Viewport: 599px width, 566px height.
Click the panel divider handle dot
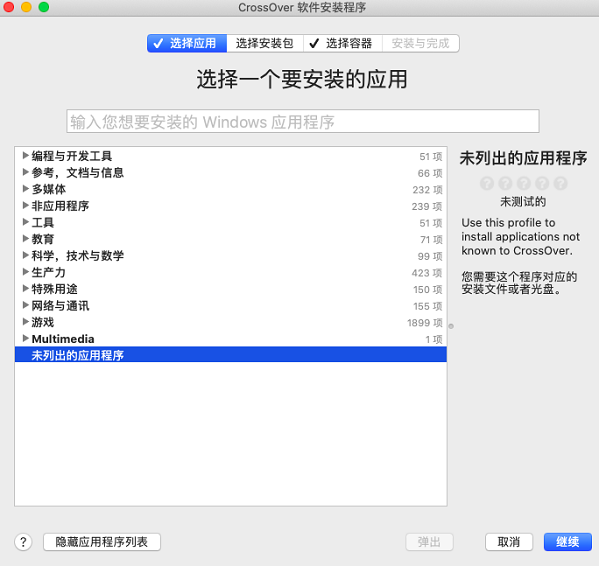coord(451,326)
